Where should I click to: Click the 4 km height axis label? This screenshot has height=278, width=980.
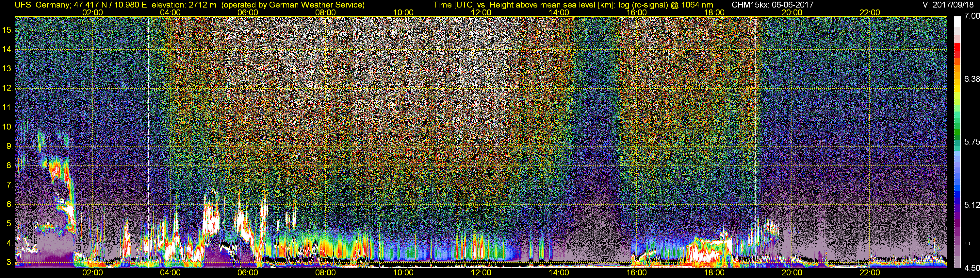coord(9,243)
